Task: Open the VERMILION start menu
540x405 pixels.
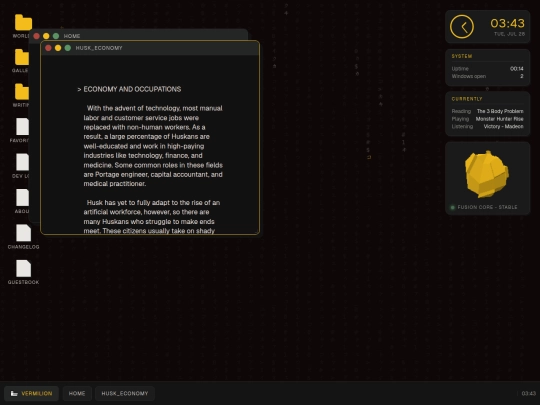Action: [x=31, y=393]
